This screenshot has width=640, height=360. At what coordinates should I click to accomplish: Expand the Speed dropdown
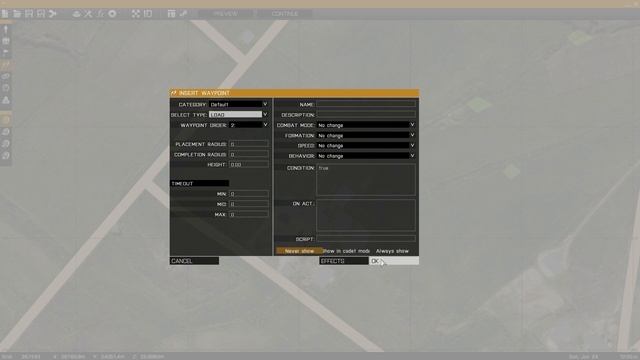pyautogui.click(x=366, y=145)
